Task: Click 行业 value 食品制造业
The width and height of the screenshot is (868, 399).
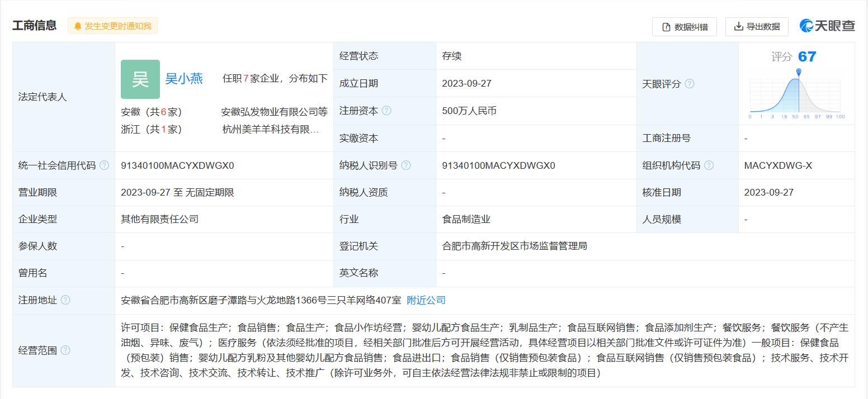Action: tap(466, 219)
